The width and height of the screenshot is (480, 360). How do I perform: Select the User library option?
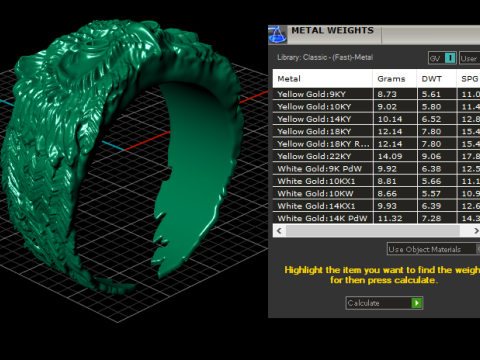pyautogui.click(x=469, y=58)
